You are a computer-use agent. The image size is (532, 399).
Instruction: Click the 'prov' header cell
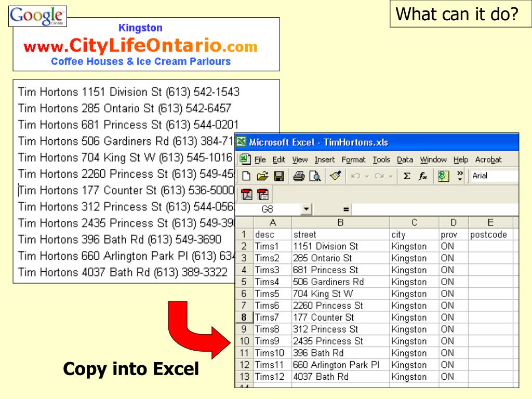(x=454, y=234)
